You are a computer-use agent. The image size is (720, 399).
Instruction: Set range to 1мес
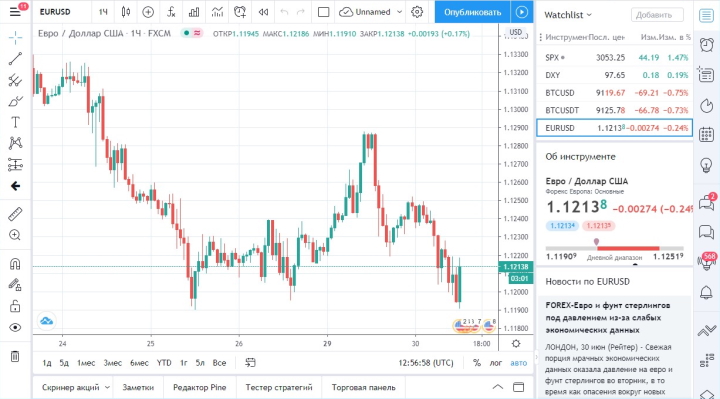click(86, 363)
